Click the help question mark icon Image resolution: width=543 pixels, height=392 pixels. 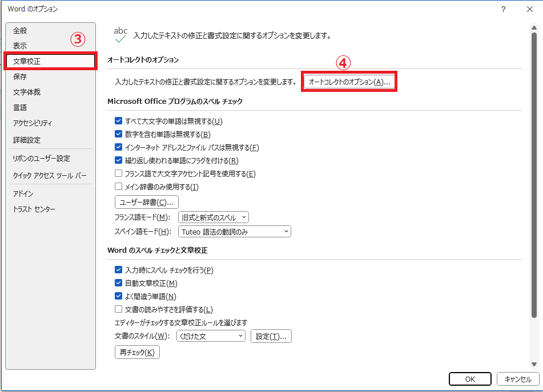pyautogui.click(x=503, y=9)
